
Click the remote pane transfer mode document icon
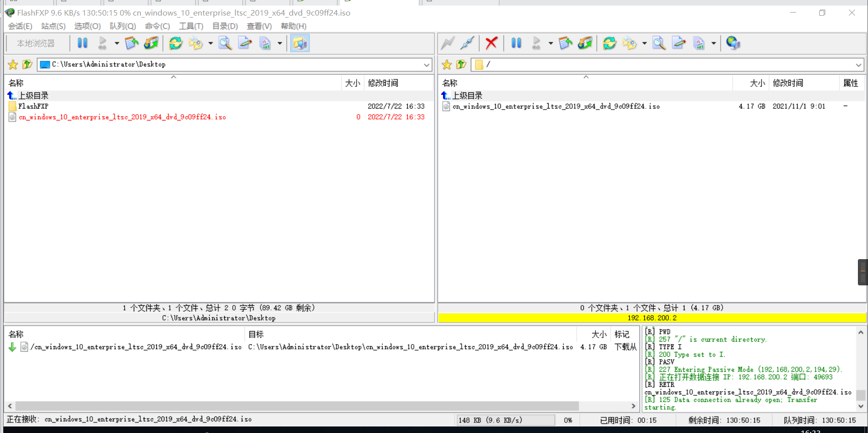(699, 43)
